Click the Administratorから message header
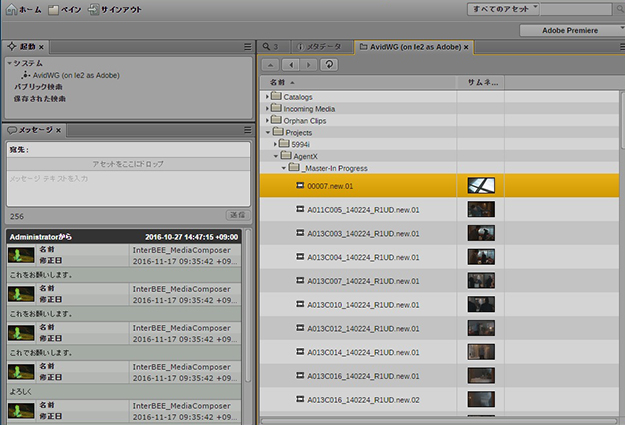 pos(124,237)
